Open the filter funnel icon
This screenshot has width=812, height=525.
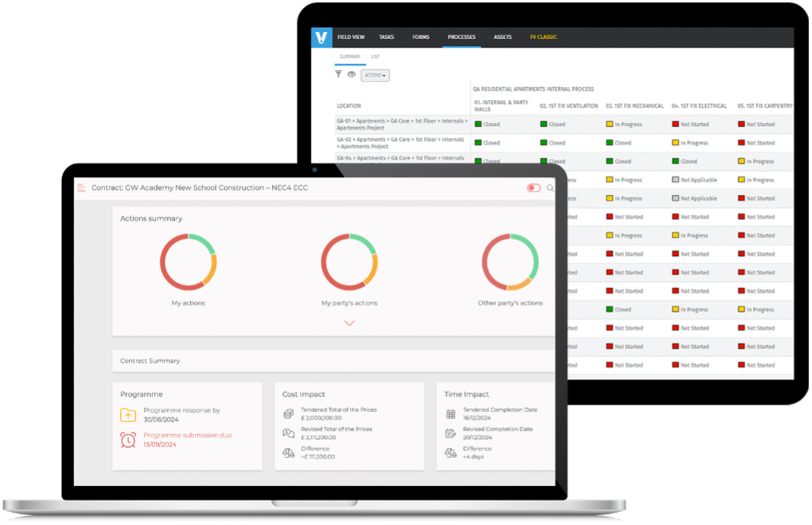click(x=338, y=75)
